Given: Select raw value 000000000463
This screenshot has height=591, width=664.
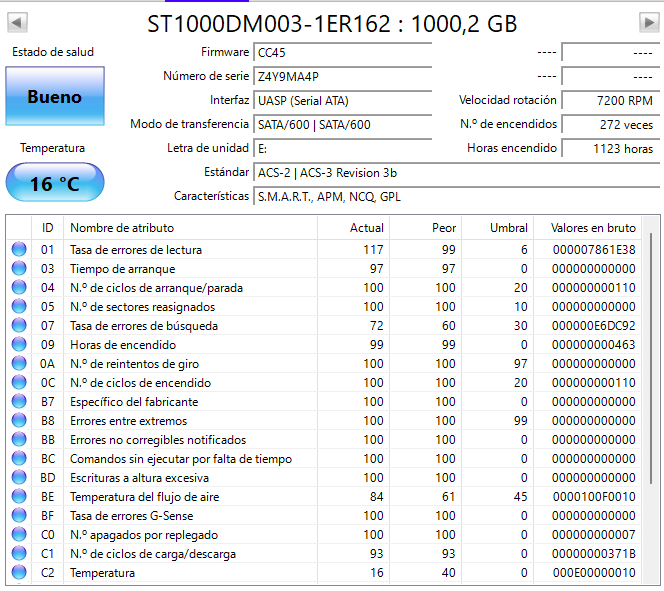Looking at the screenshot, I should click(594, 345).
